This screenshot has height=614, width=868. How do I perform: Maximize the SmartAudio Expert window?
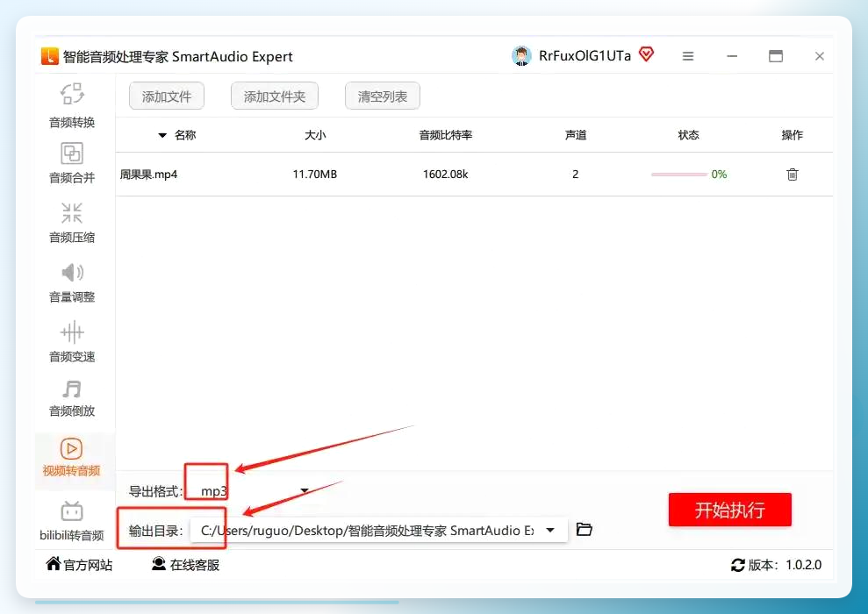776,56
